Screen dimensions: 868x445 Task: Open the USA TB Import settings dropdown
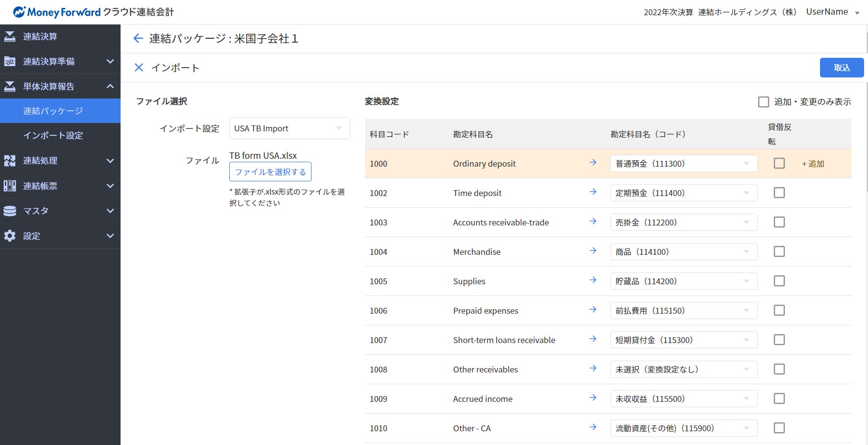pos(289,128)
